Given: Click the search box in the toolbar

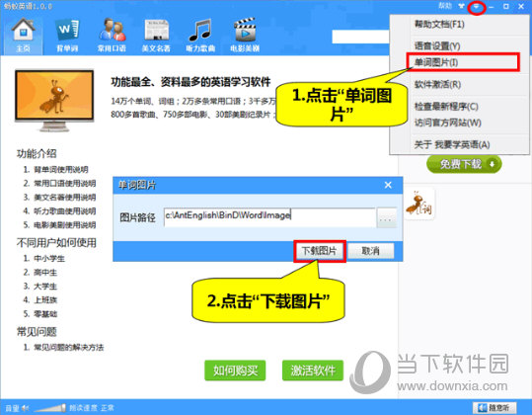Looking at the screenshot, I should pyautogui.click(x=360, y=37).
